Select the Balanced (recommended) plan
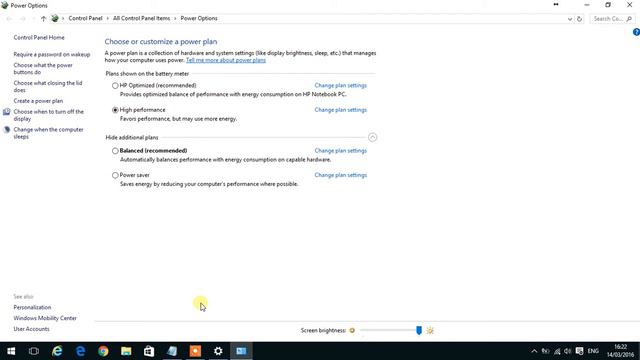640x360 pixels. coord(115,151)
